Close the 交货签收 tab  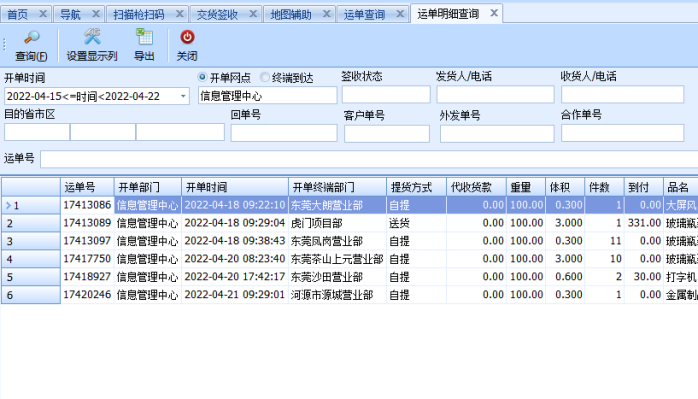click(253, 14)
